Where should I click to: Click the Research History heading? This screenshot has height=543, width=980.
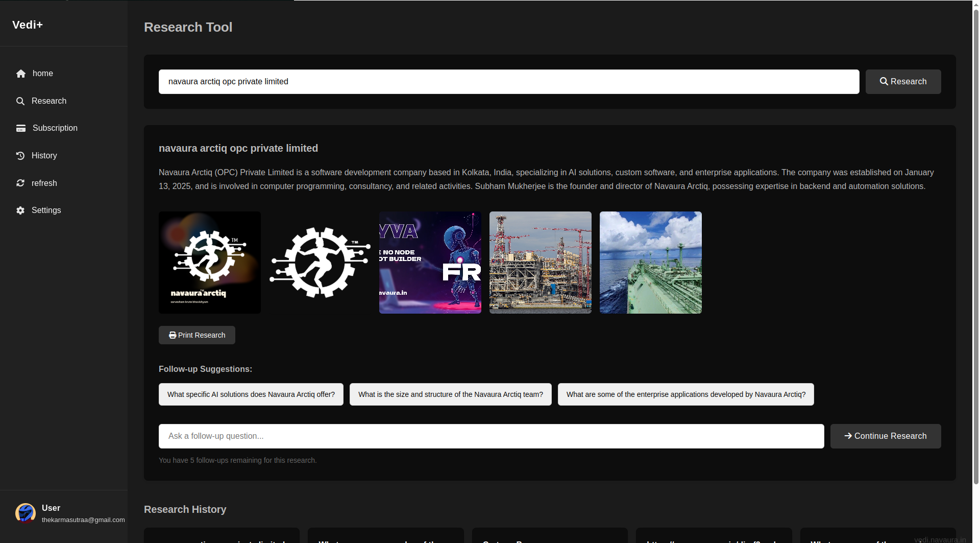point(185,509)
